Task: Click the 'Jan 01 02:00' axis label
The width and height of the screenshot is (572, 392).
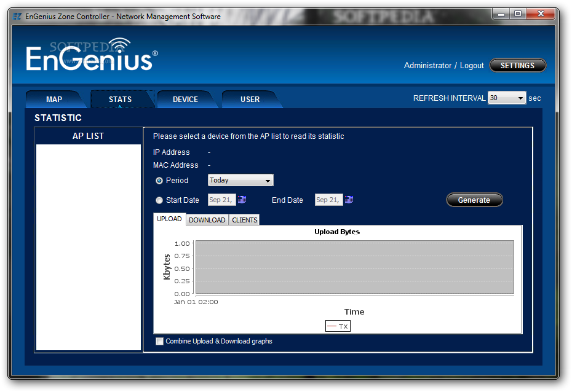Action: coord(196,302)
